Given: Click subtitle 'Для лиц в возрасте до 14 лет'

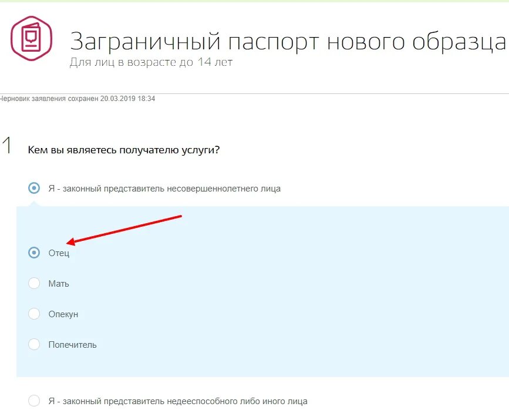Looking at the screenshot, I should 151,62.
